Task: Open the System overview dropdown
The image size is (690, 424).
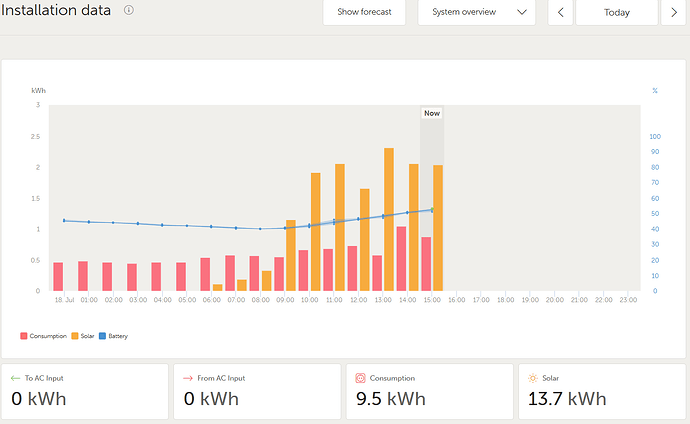Action: 476,13
